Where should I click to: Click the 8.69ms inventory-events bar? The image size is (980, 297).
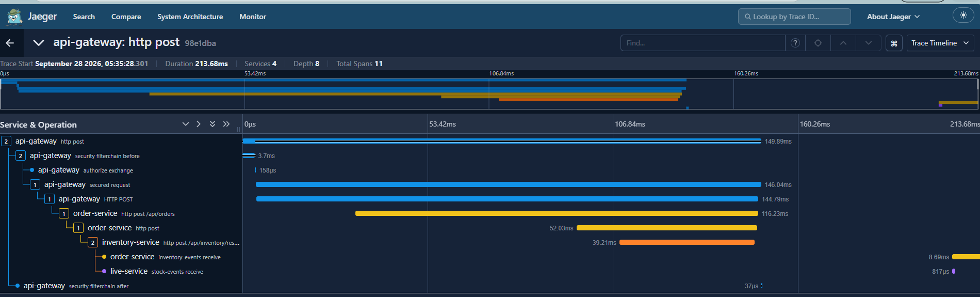[x=966, y=257]
